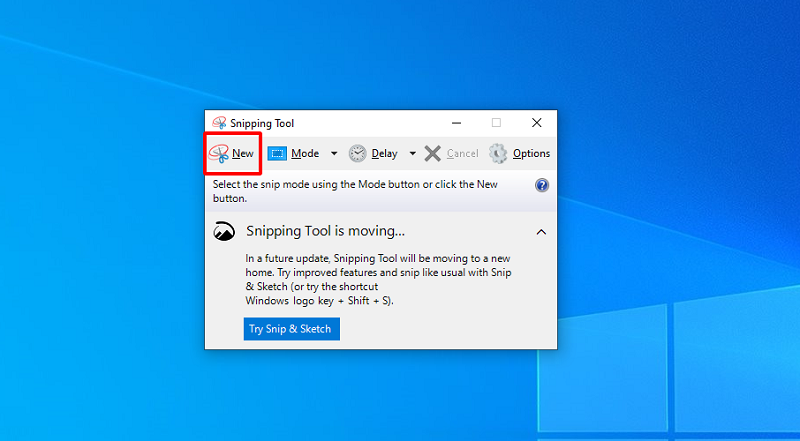Click the 'Snipping Tool is moving...' heading
The image size is (800, 441).
[326, 231]
